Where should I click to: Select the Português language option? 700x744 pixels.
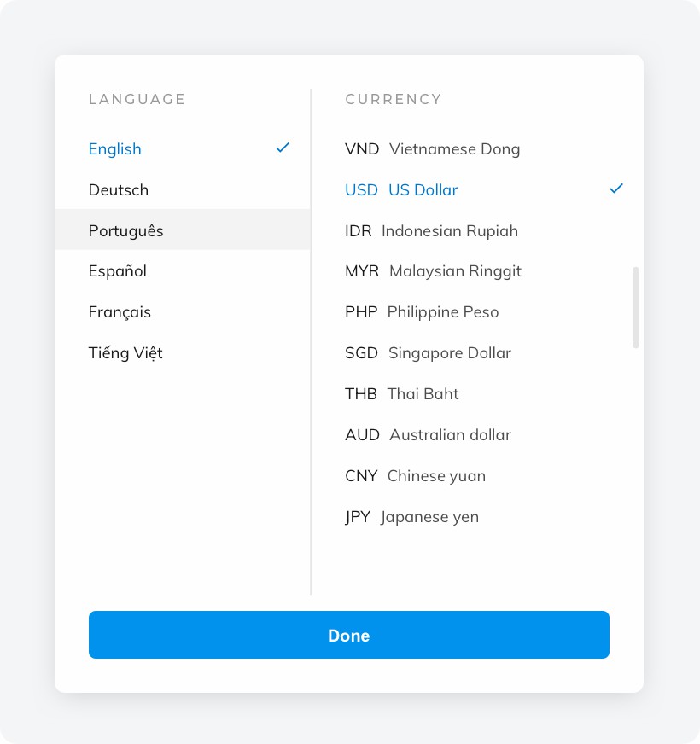126,231
